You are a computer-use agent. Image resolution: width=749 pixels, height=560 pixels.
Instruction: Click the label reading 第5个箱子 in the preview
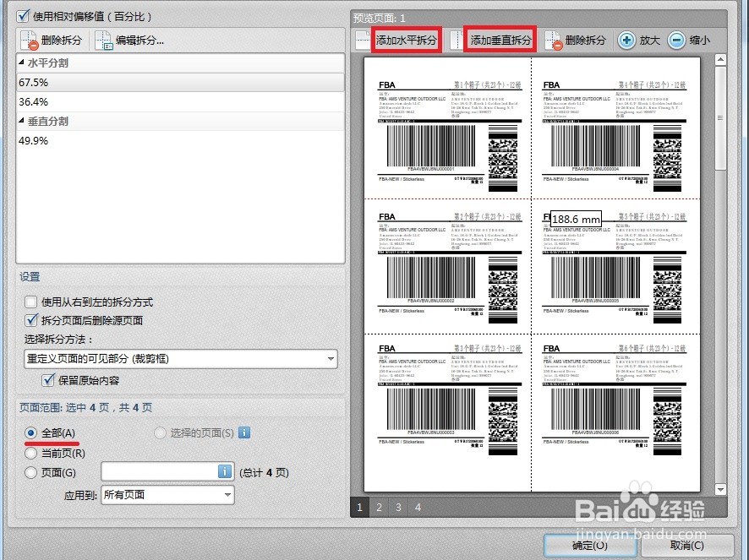615,268
